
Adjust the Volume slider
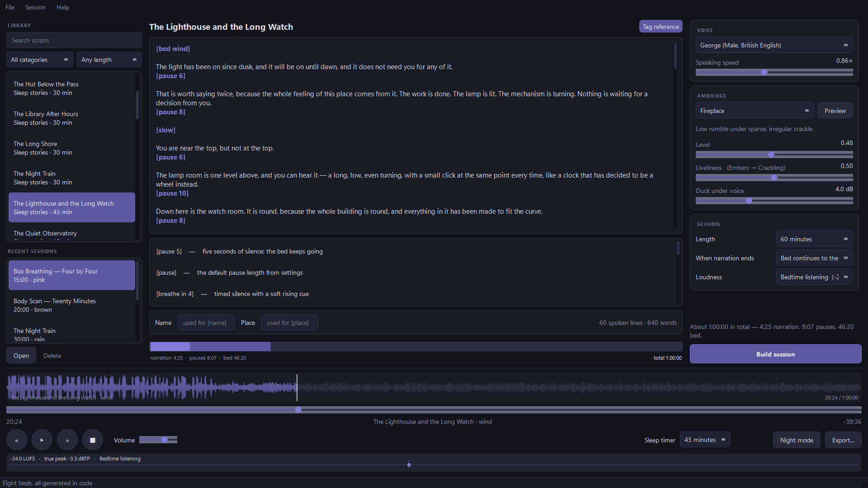(158, 440)
